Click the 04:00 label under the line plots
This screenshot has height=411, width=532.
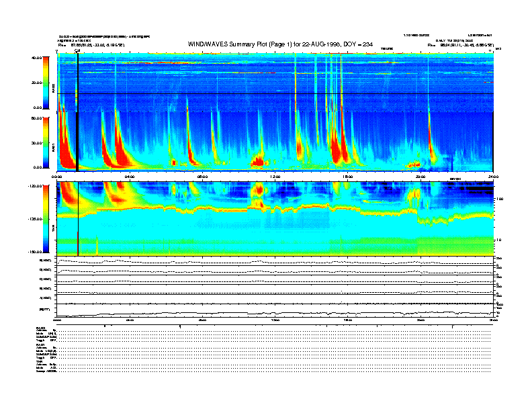(130, 320)
